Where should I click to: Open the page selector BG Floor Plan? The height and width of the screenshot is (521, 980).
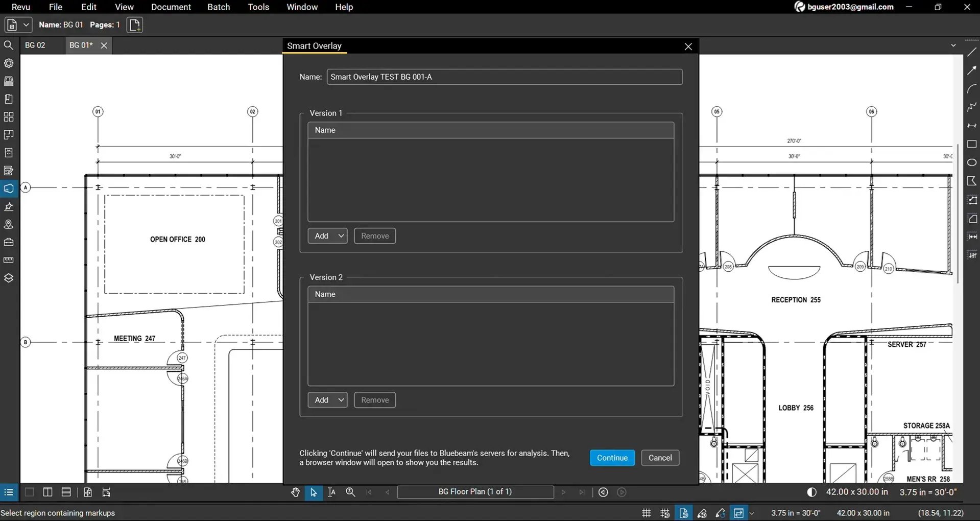[475, 492]
